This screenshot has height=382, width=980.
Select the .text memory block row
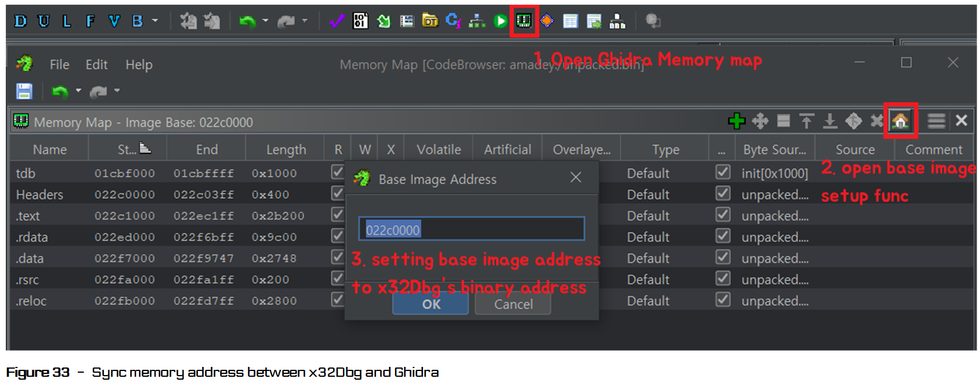491,215
